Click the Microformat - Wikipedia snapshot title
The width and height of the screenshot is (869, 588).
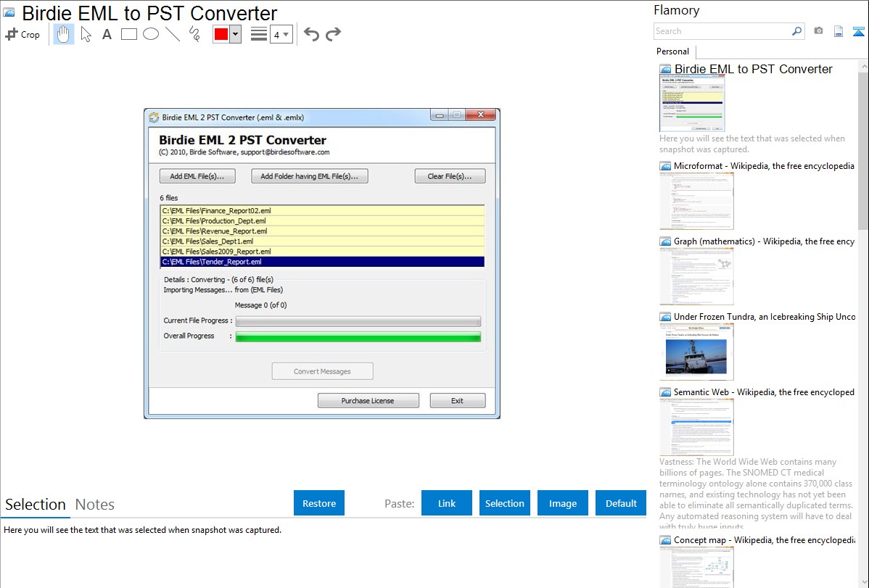point(764,166)
